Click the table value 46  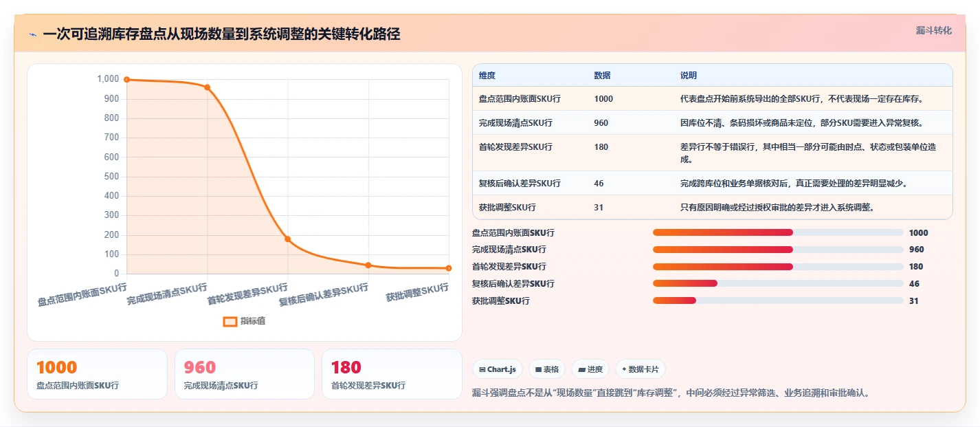(x=599, y=184)
